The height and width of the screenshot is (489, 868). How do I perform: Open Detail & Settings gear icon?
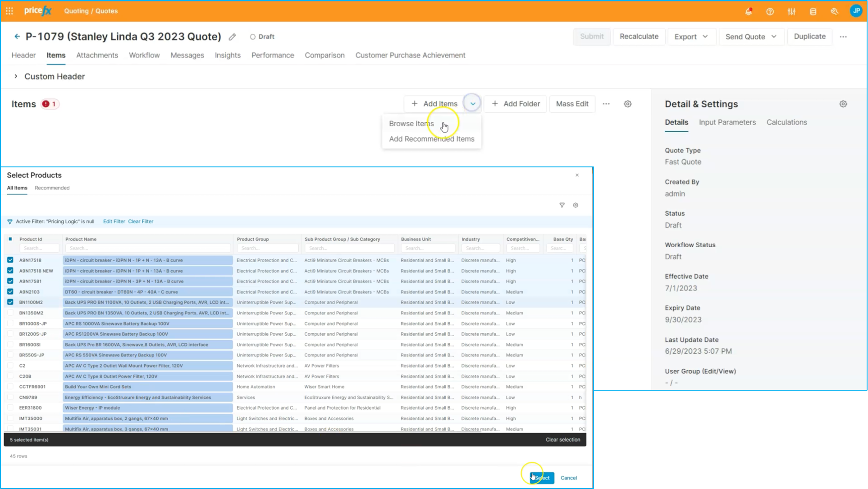coord(843,104)
